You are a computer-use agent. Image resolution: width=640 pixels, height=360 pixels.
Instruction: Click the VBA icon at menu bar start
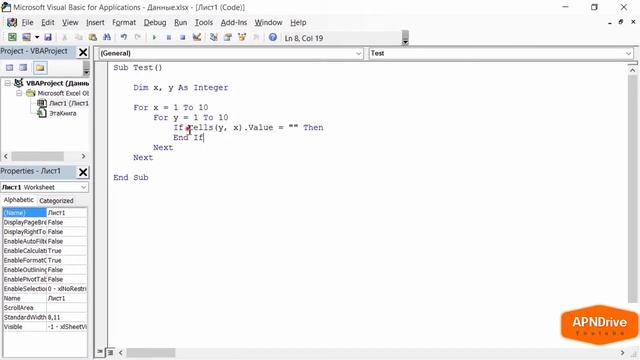[x=12, y=22]
